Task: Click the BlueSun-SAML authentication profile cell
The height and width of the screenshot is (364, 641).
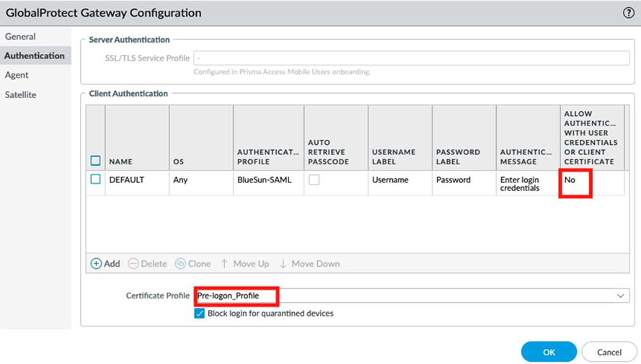Action: [265, 180]
